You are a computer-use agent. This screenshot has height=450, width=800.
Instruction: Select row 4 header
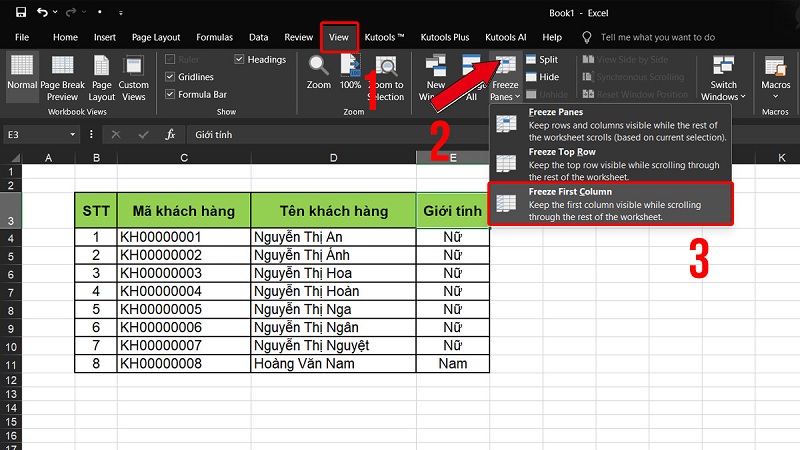[x=11, y=238]
